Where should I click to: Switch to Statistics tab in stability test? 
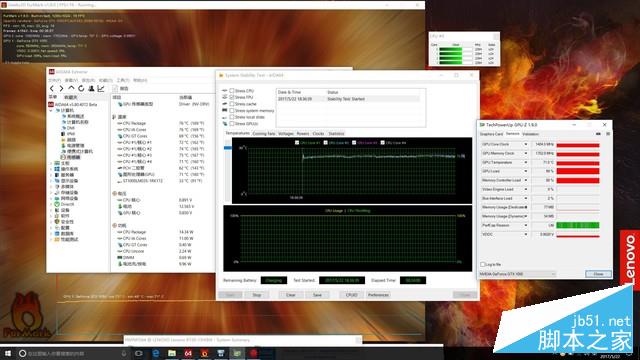(x=336, y=133)
